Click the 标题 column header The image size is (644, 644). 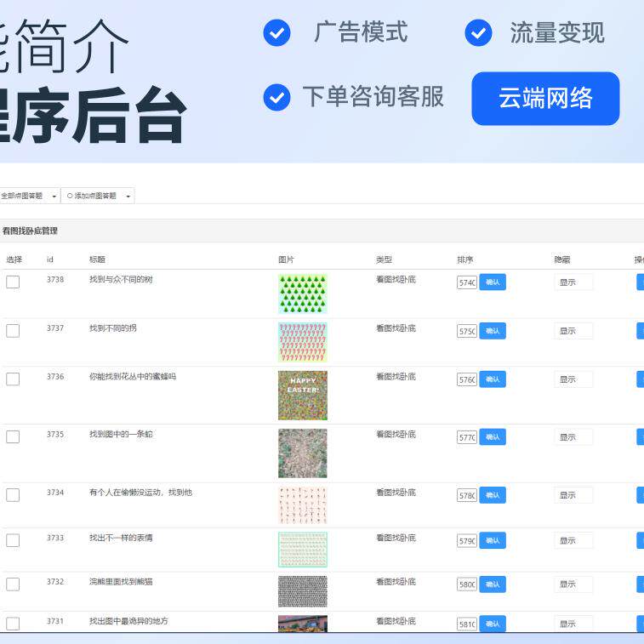click(x=97, y=259)
